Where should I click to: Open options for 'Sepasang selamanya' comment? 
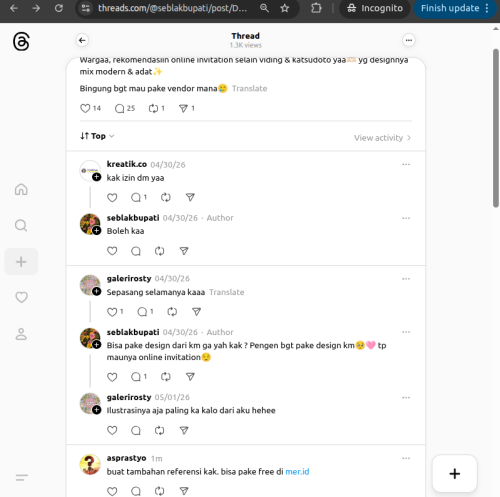click(406, 279)
